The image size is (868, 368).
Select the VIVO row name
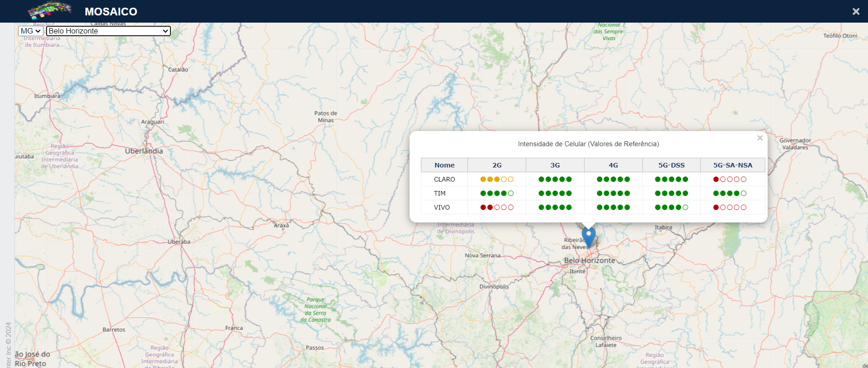click(442, 207)
